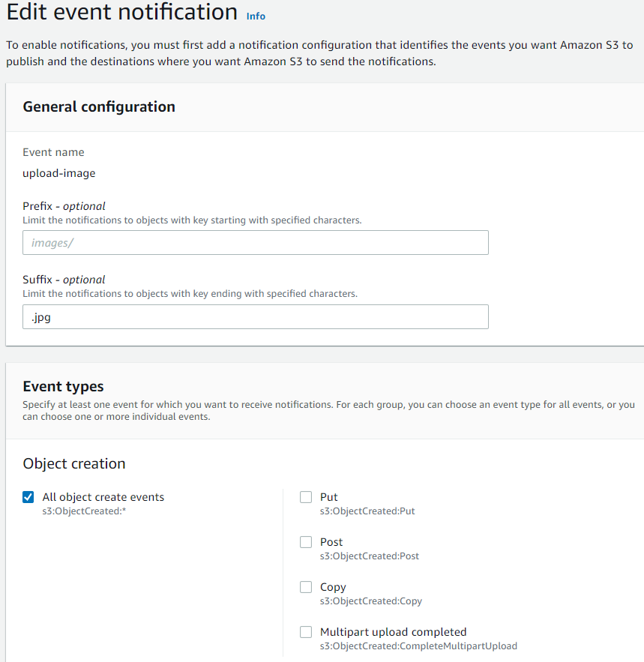
Task: Click the Suffix - optional field label
Action: pyautogui.click(x=64, y=280)
